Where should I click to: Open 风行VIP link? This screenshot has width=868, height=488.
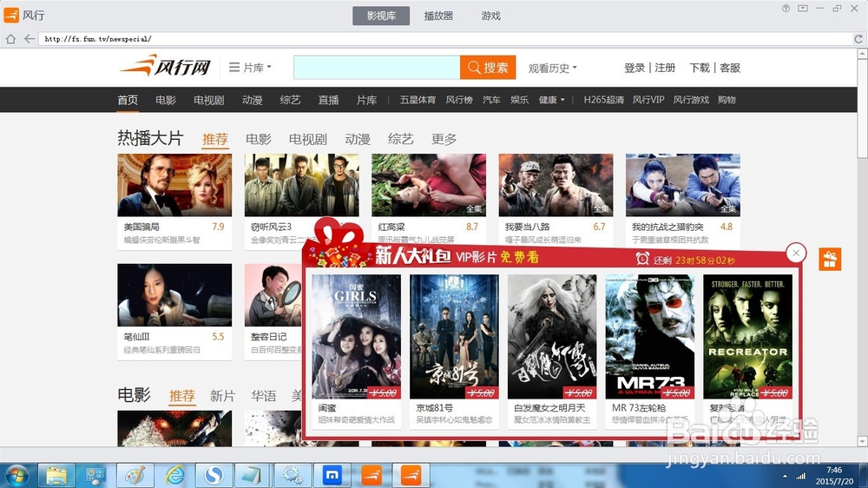648,100
